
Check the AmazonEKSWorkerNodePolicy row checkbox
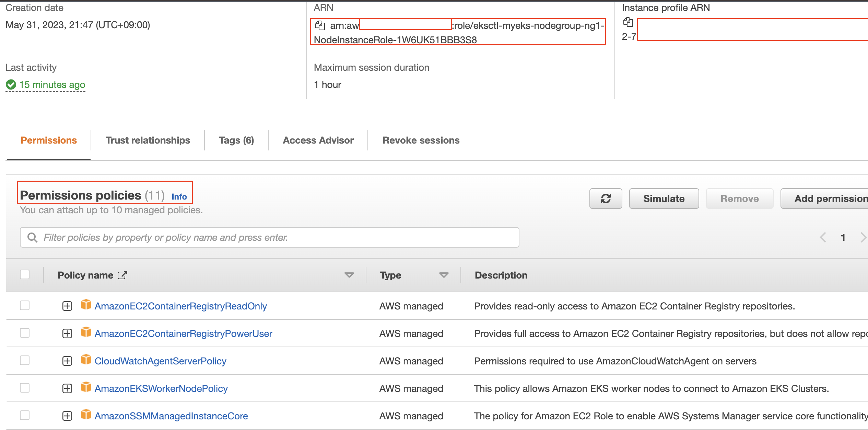(x=25, y=388)
